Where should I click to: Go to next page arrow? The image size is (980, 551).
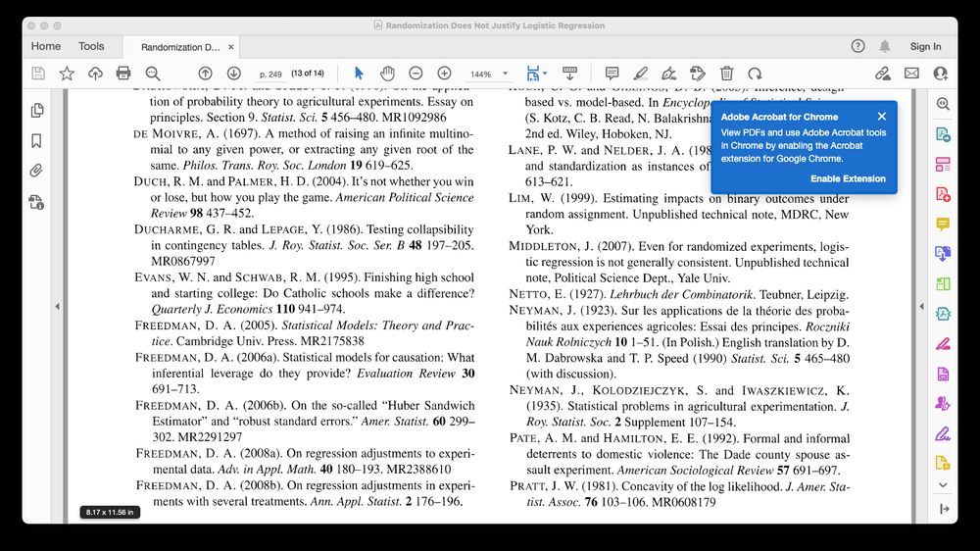(234, 74)
